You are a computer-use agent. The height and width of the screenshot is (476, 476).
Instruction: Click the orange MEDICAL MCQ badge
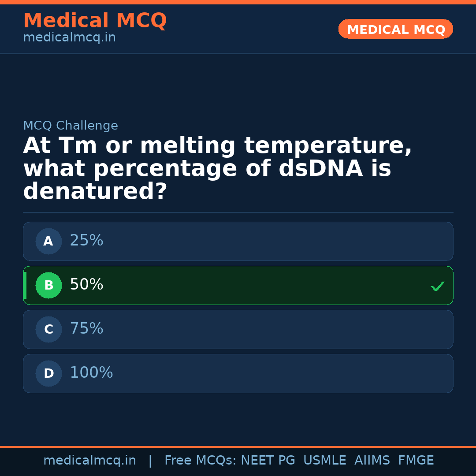click(x=395, y=30)
